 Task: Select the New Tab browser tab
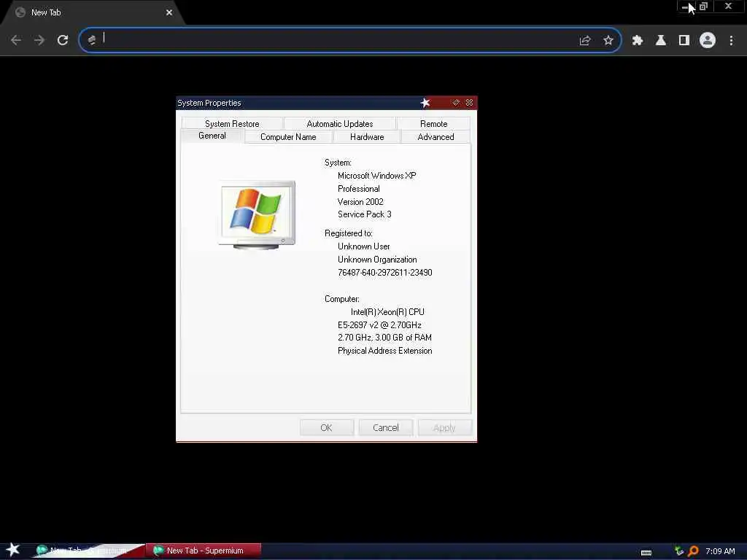(x=93, y=13)
